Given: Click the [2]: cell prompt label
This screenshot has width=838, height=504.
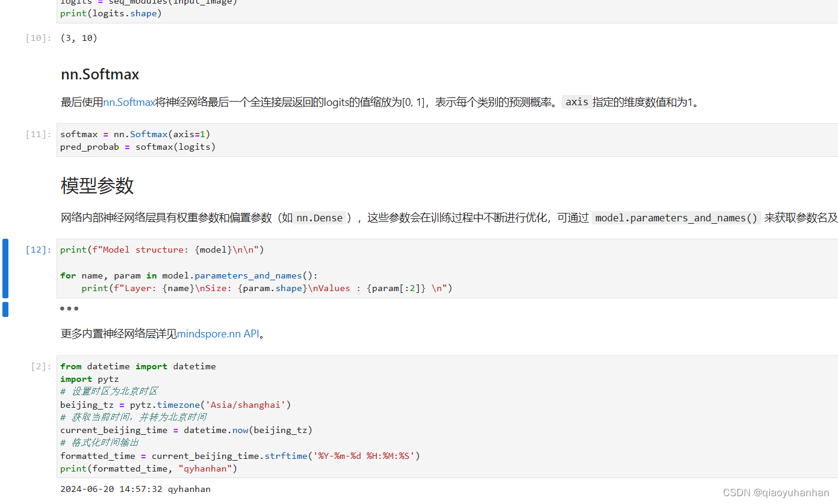Looking at the screenshot, I should (x=42, y=366).
